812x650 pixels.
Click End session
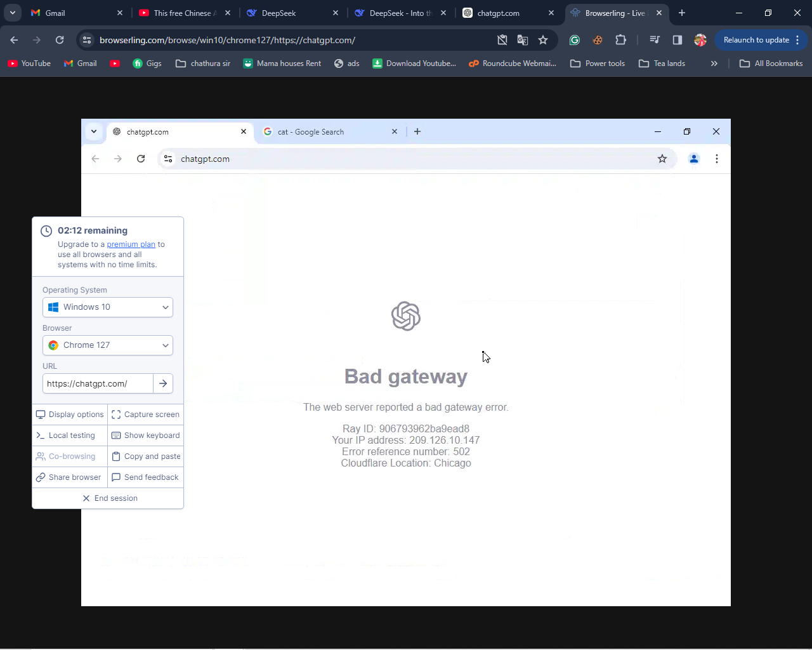pos(108,498)
